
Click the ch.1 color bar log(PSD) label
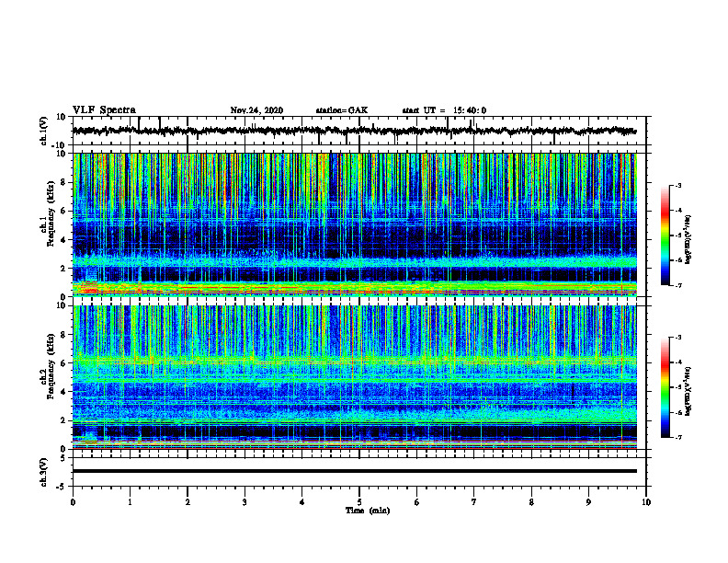coord(688,239)
